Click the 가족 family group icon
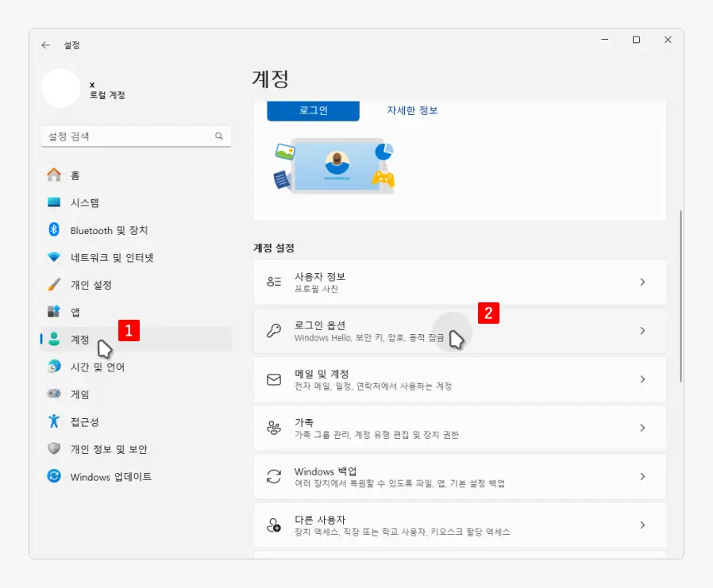Viewport: 713px width, 588px height. click(x=274, y=428)
